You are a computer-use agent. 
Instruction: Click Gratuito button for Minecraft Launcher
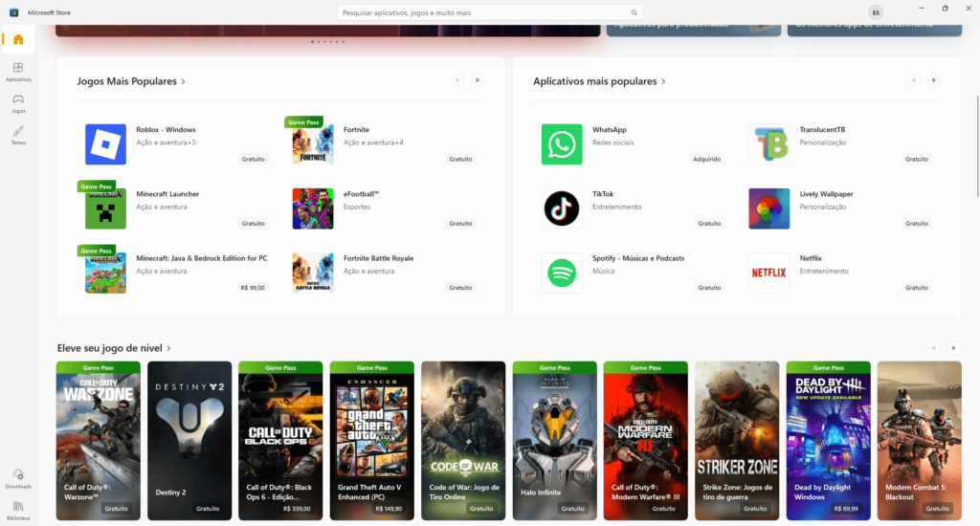tap(253, 224)
